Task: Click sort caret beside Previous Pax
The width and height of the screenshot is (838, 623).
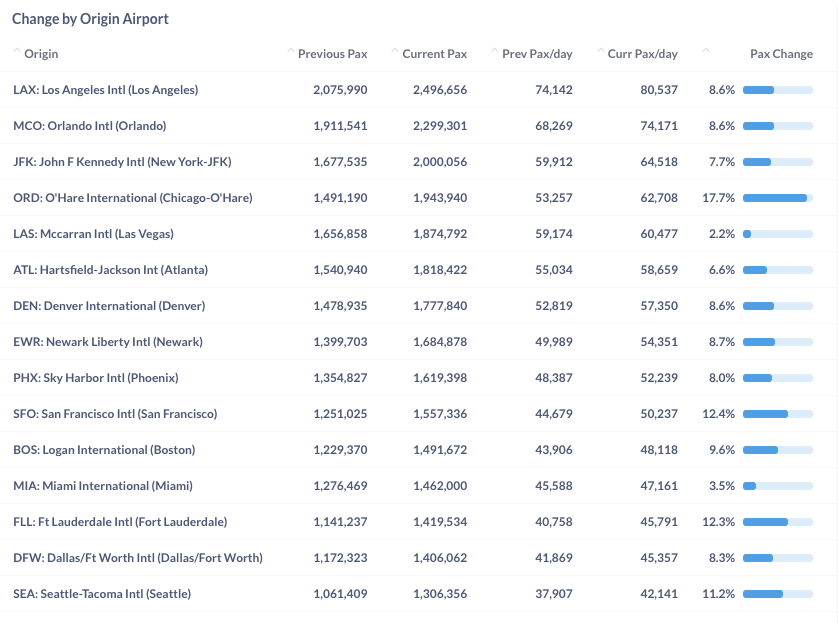Action: pos(291,50)
